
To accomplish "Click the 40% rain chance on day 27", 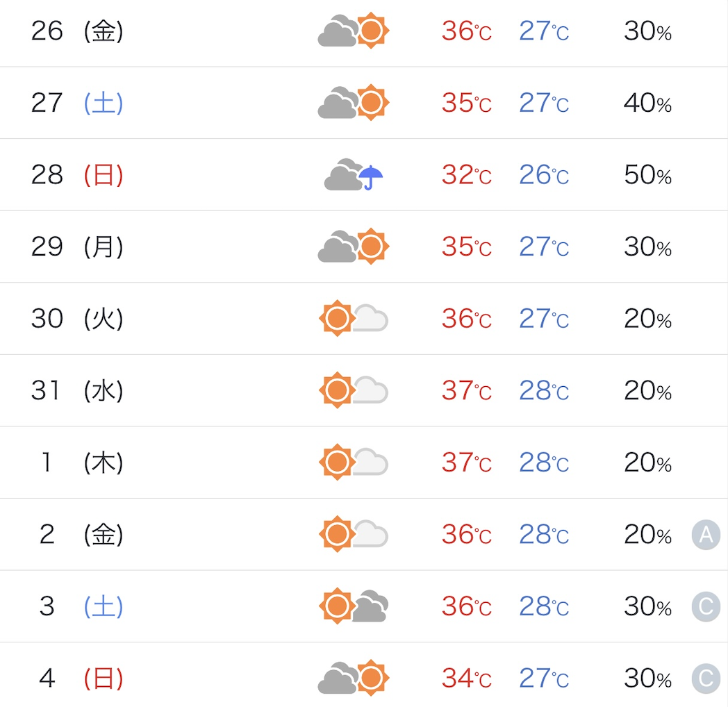I will [647, 103].
